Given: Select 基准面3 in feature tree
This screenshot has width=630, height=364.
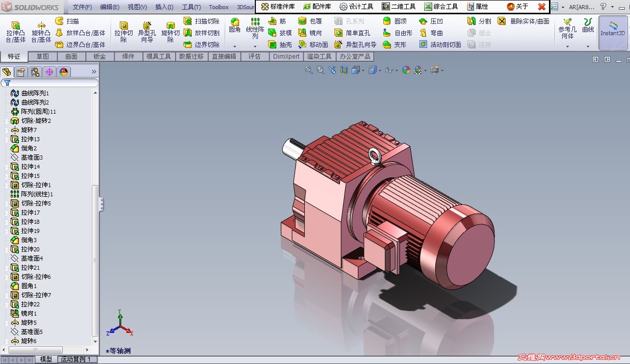Looking at the screenshot, I should coord(27,158).
